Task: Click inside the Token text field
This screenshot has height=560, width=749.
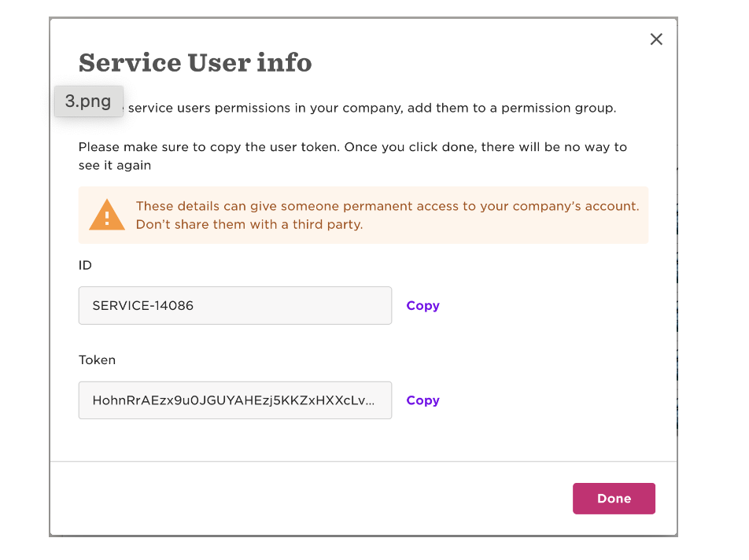Action: [x=234, y=400]
